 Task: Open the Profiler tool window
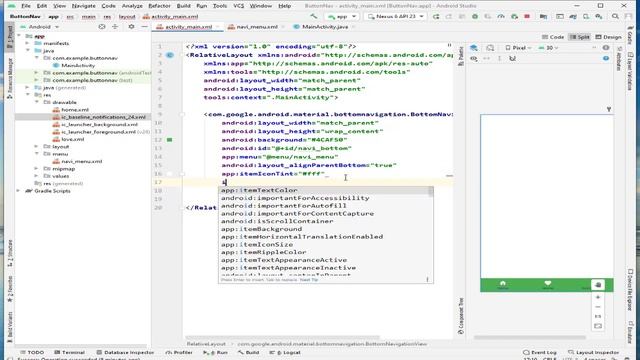pos(179,352)
